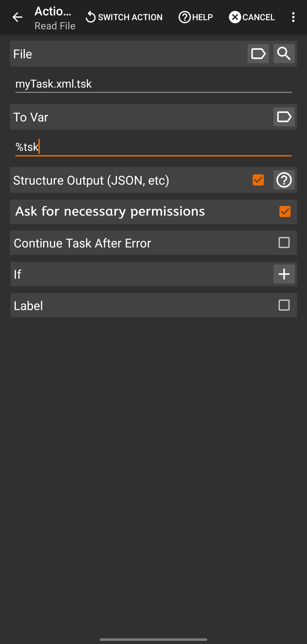Uncheck Structure Output (JSON, etc) checkbox
The image size is (307, 644).
(258, 180)
